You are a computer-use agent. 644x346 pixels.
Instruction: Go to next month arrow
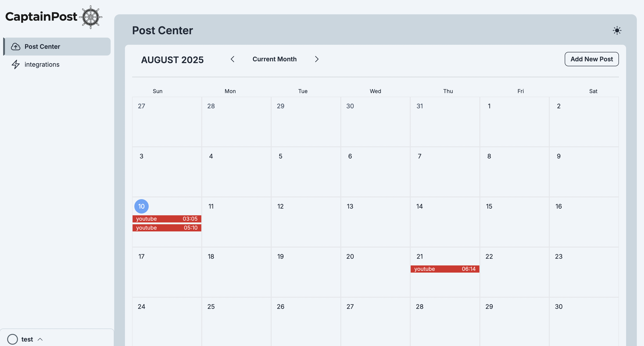tap(316, 59)
